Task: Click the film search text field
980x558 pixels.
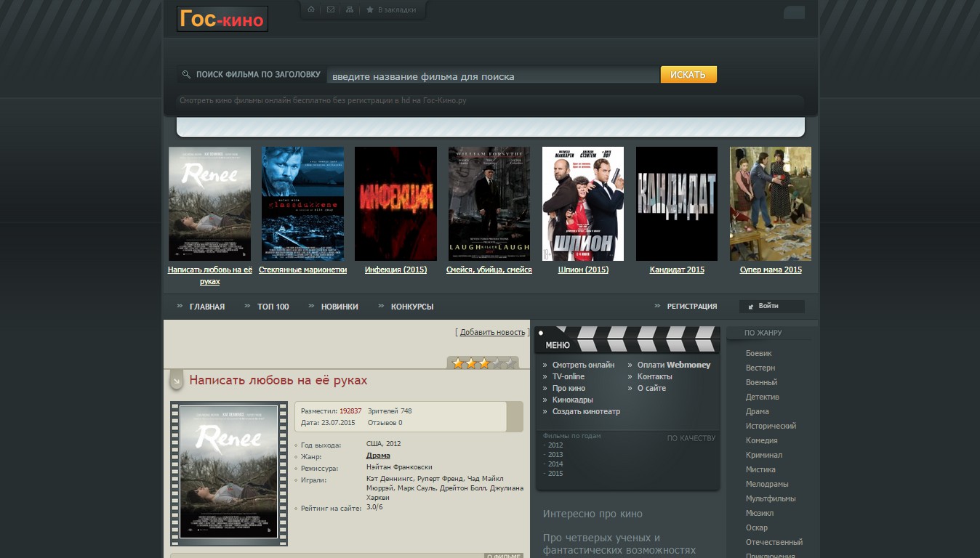Action: (x=493, y=76)
